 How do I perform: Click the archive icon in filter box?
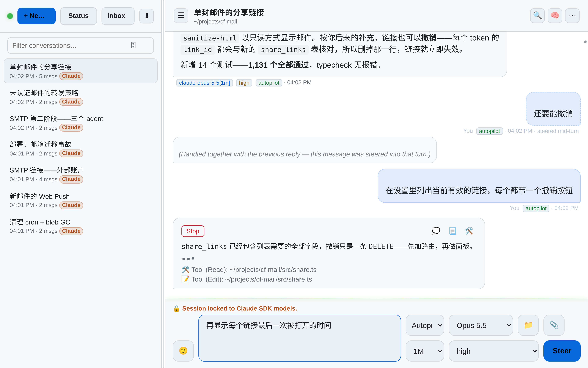[133, 45]
